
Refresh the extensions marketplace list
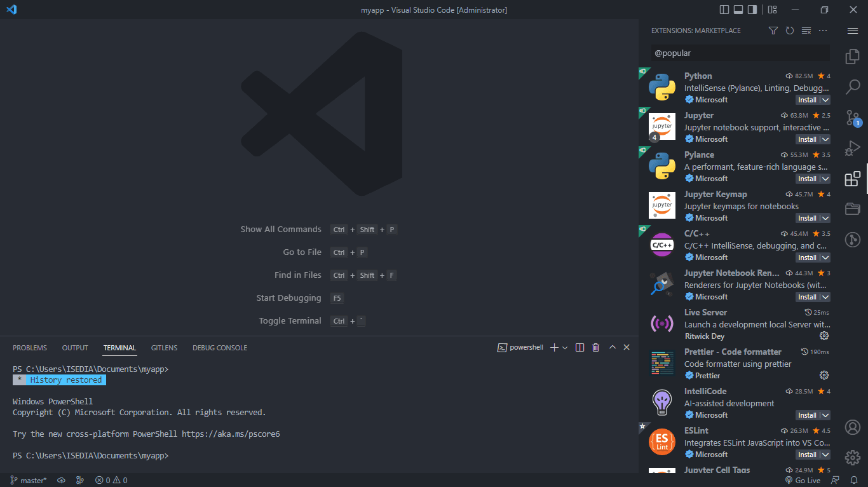point(789,31)
